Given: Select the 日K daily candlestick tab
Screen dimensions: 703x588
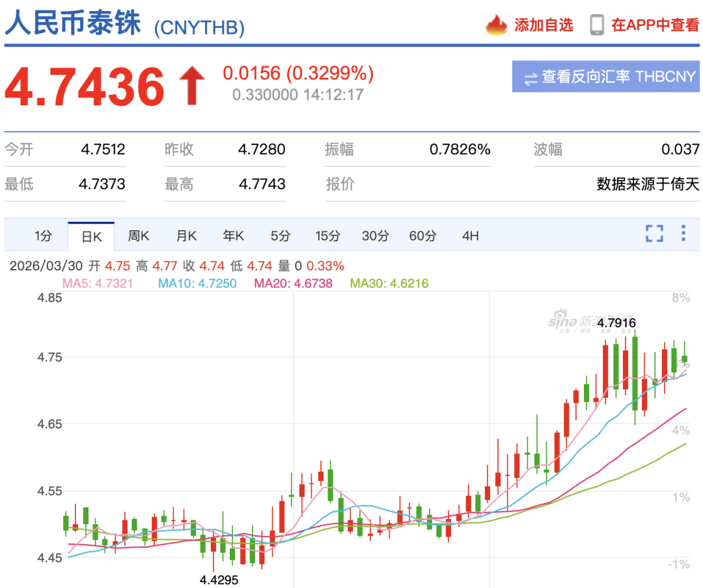Looking at the screenshot, I should (x=91, y=236).
